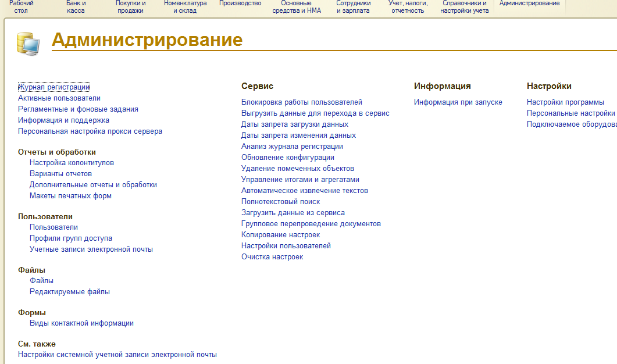The height and width of the screenshot is (364, 617).
Task: Open Дополнительные отчеты и обработки
Action: pyautogui.click(x=93, y=184)
